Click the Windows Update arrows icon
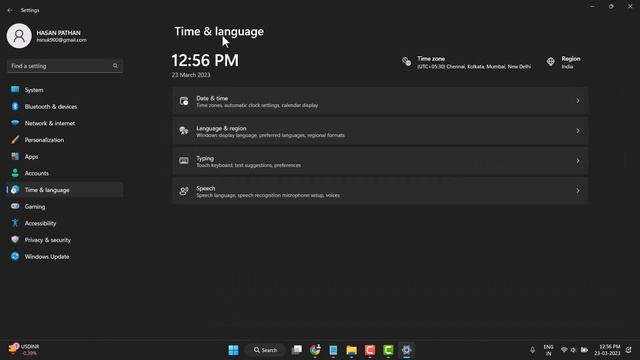 pos(15,256)
